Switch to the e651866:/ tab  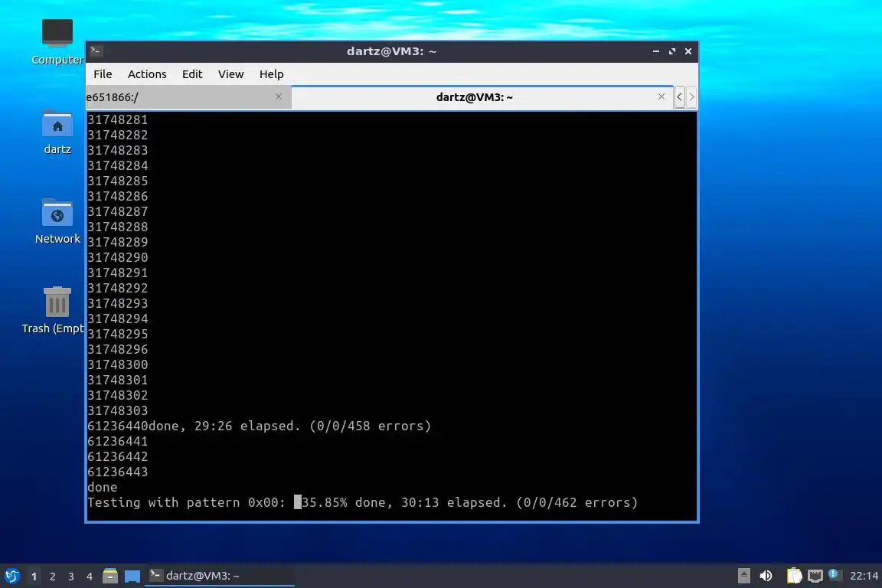pyautogui.click(x=189, y=97)
